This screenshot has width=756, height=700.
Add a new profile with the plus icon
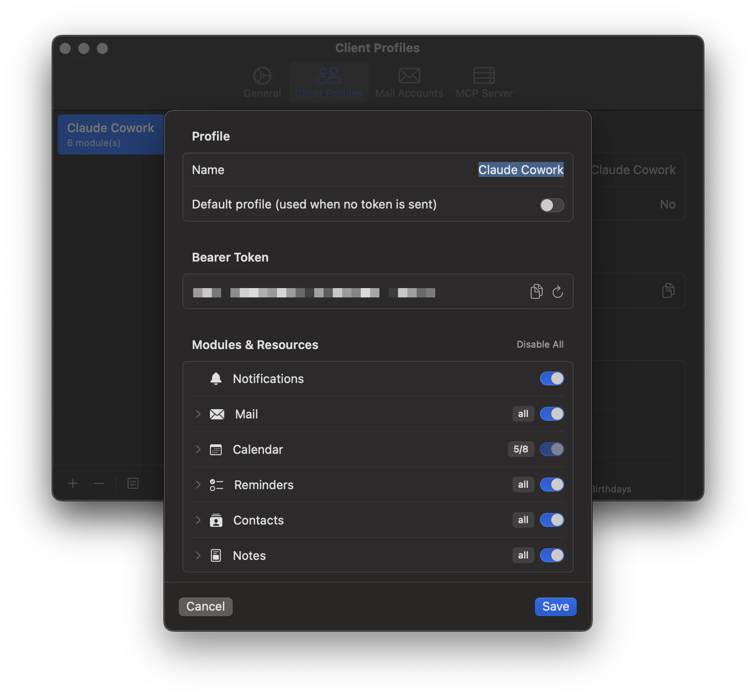(x=73, y=484)
